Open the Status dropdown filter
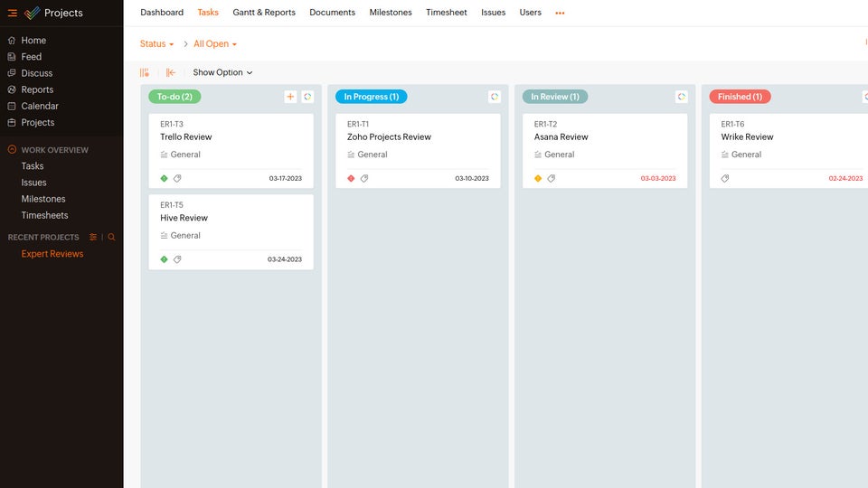This screenshot has width=868, height=488. click(156, 44)
